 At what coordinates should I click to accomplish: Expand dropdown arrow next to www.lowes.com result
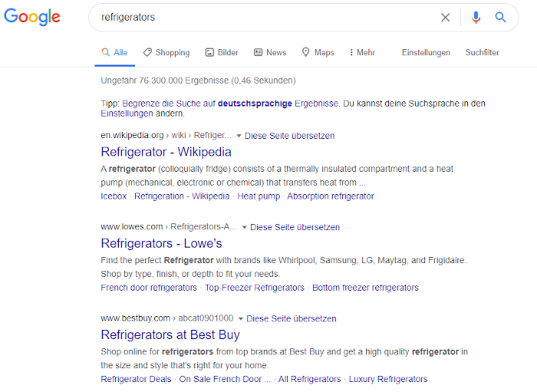point(244,228)
